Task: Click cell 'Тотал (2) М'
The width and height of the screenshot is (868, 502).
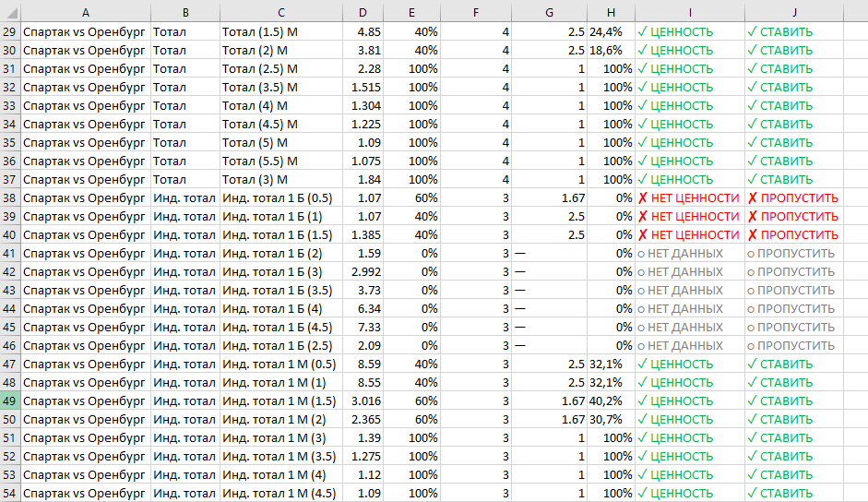Action: [x=256, y=50]
